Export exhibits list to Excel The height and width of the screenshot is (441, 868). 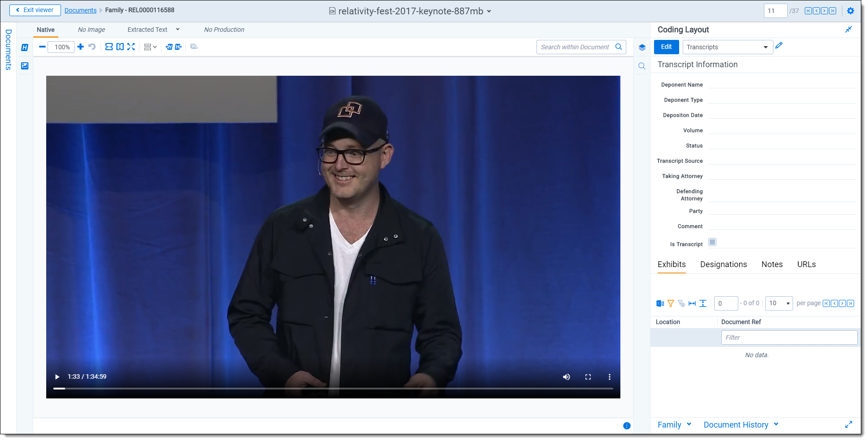click(660, 303)
